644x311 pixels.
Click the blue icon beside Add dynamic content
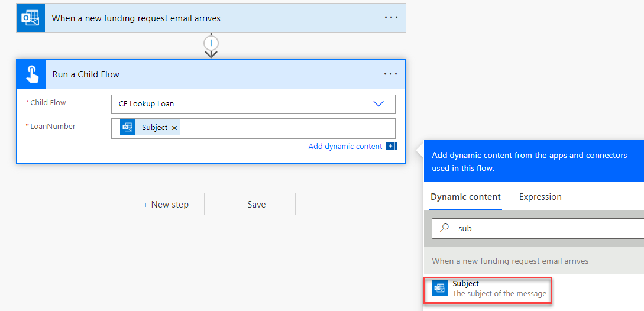pos(391,146)
